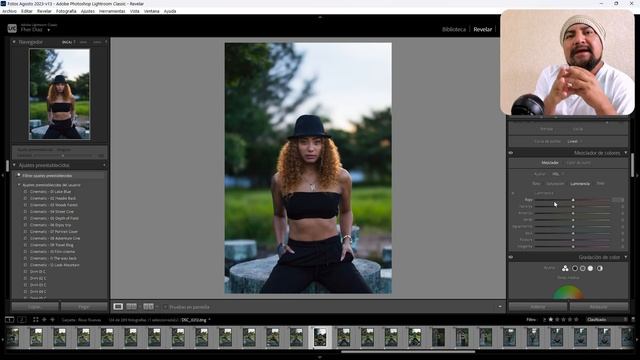
Task: Toggle the Gradación de color panel visibility eye
Action: click(511, 257)
